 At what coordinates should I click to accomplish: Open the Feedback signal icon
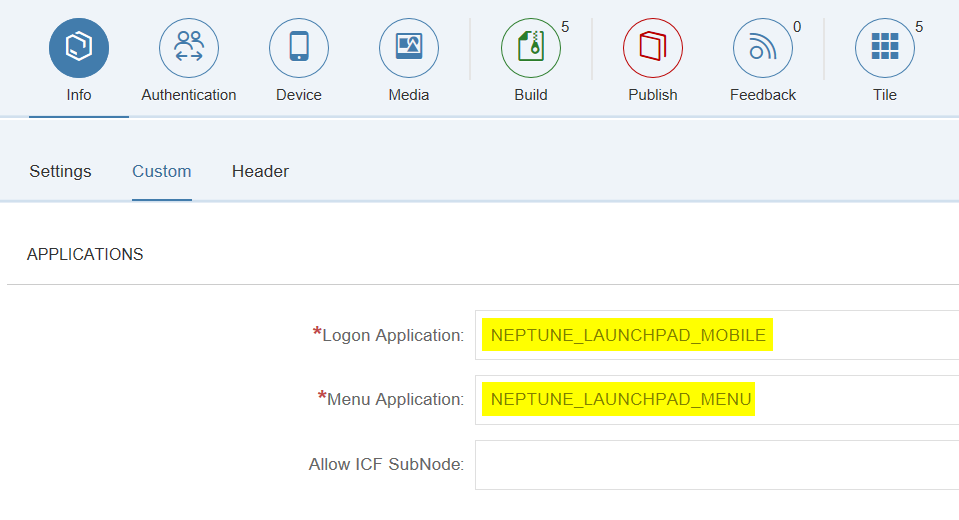point(763,48)
